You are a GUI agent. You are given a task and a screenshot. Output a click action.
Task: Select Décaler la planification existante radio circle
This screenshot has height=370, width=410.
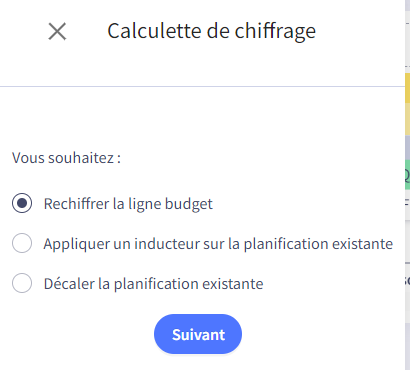point(22,283)
